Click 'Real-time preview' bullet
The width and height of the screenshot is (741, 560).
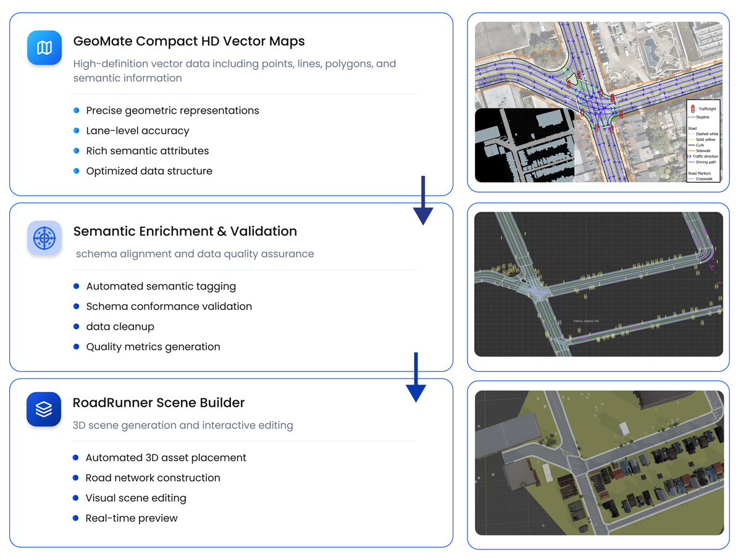click(125, 518)
